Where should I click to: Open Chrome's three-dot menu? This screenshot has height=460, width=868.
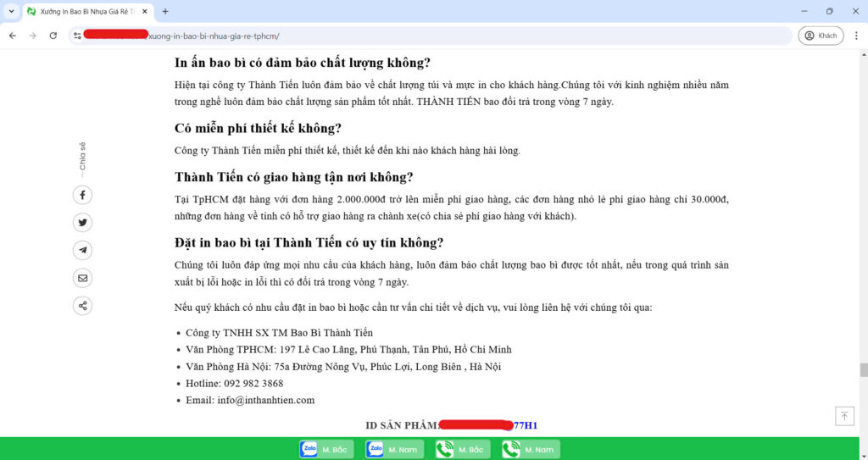pyautogui.click(x=856, y=36)
